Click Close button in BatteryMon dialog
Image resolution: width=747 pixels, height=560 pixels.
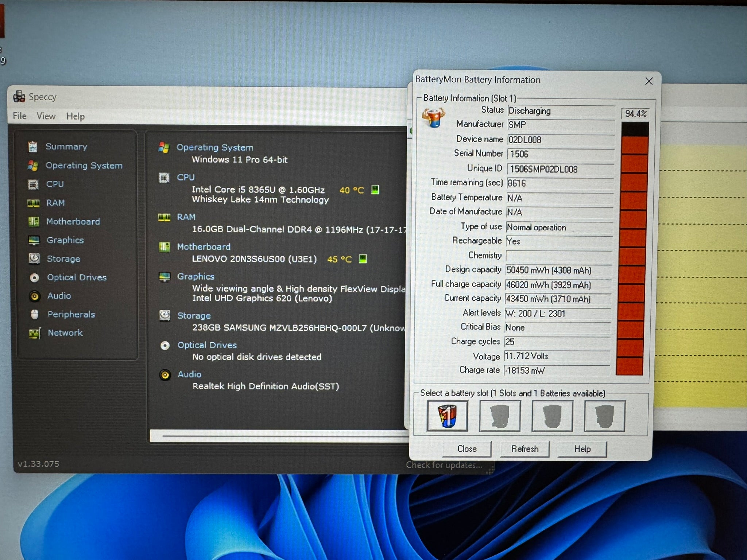(467, 449)
